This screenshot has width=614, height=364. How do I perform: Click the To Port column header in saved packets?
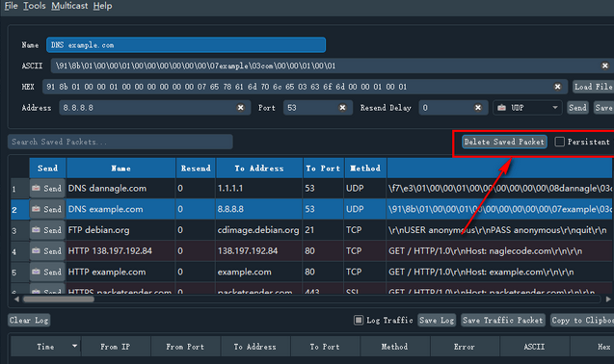(x=324, y=169)
